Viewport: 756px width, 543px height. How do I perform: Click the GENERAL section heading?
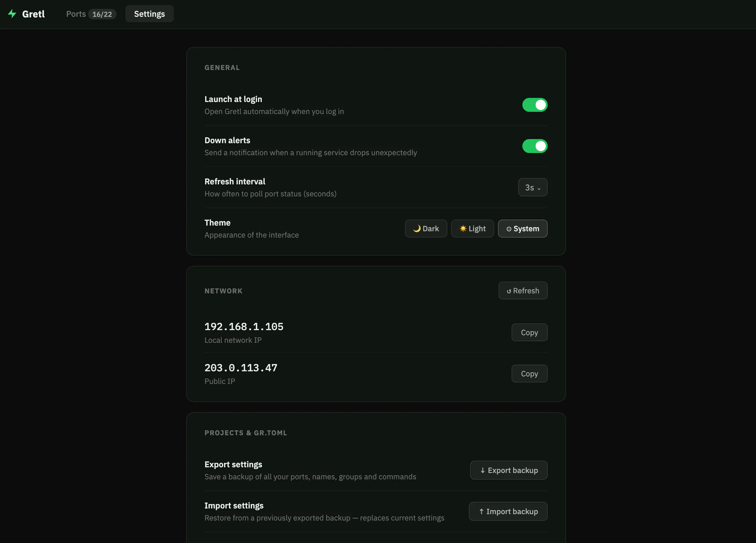tap(222, 68)
